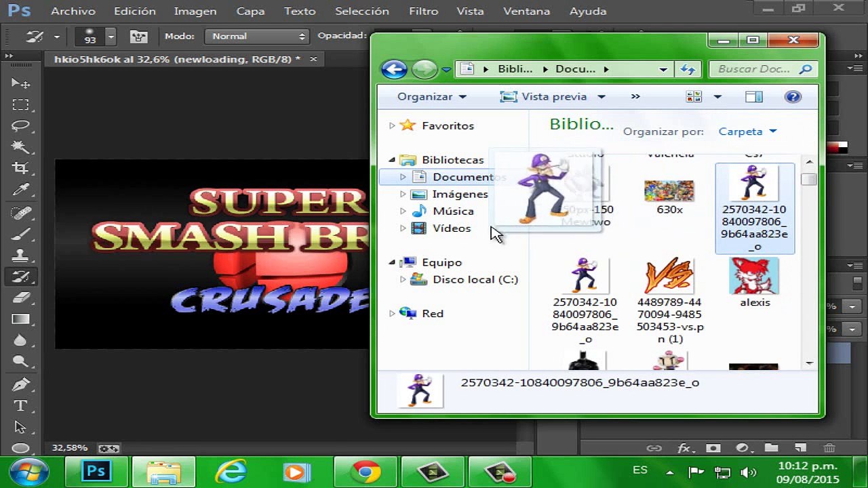Open the tool preset picker arrow
Image resolution: width=868 pixels, height=488 pixels.
click(x=56, y=37)
